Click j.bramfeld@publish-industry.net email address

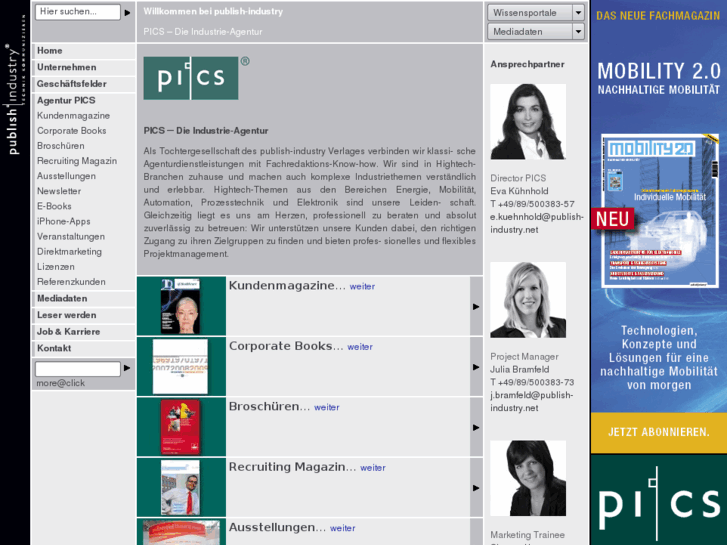point(532,402)
